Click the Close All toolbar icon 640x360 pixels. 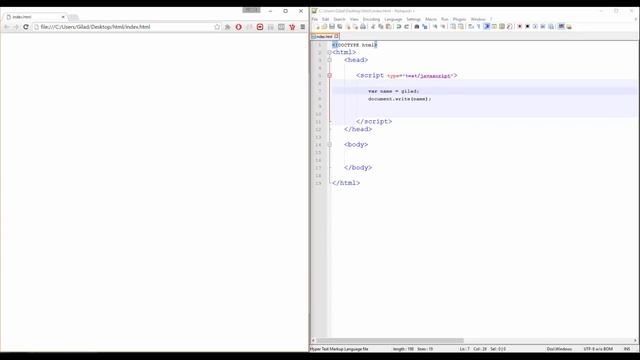[355, 27]
